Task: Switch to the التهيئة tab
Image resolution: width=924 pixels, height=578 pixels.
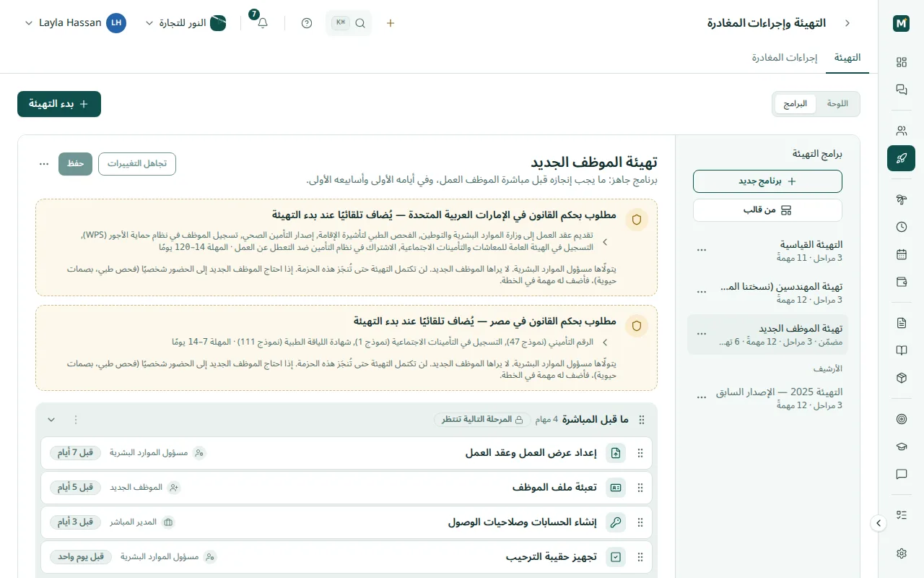Action: 847,58
